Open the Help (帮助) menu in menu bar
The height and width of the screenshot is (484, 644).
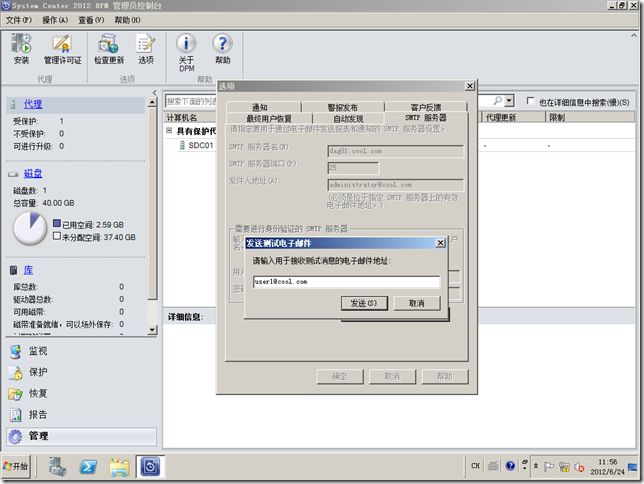[x=127, y=20]
